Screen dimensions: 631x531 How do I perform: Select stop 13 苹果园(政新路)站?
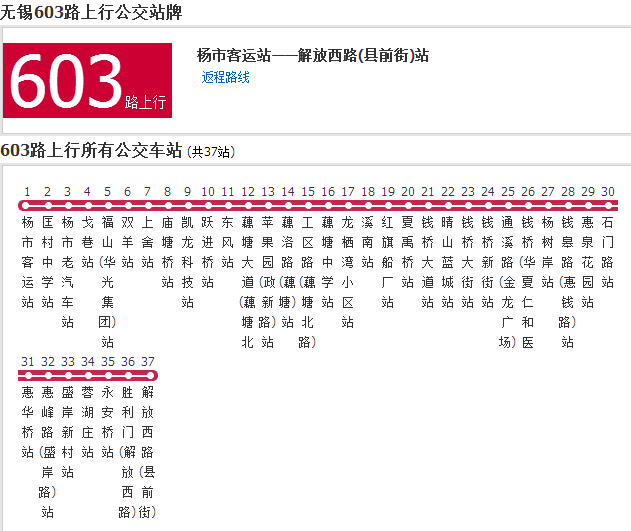pyautogui.click(x=268, y=282)
